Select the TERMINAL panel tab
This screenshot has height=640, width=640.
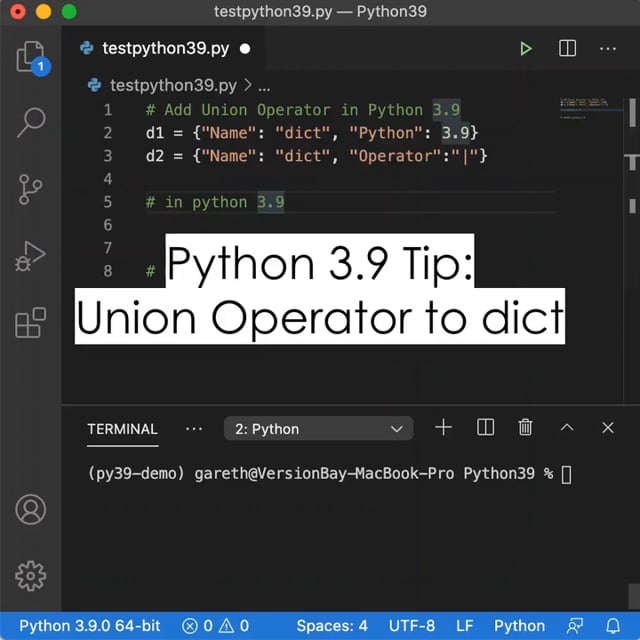(x=122, y=429)
